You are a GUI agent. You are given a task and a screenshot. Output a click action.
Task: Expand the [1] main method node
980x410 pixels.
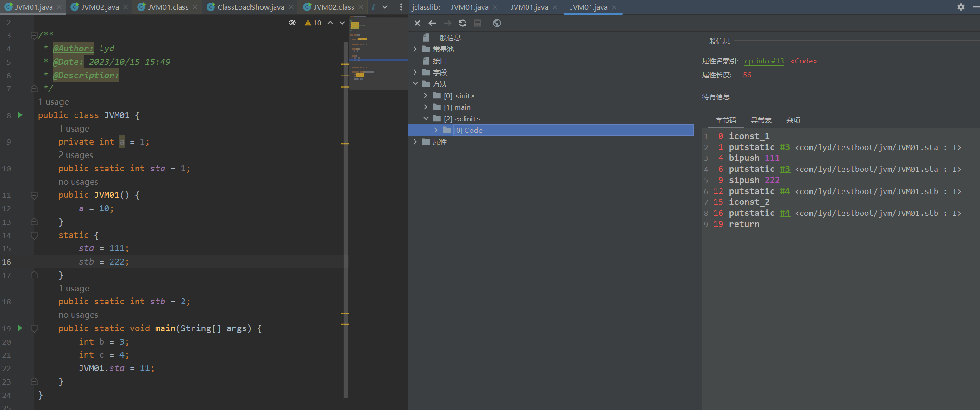coord(426,107)
